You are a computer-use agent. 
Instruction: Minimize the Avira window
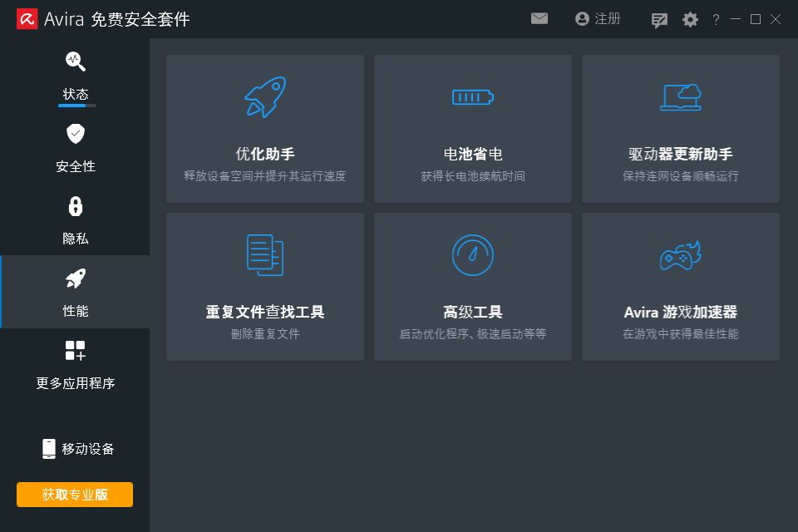click(x=736, y=19)
